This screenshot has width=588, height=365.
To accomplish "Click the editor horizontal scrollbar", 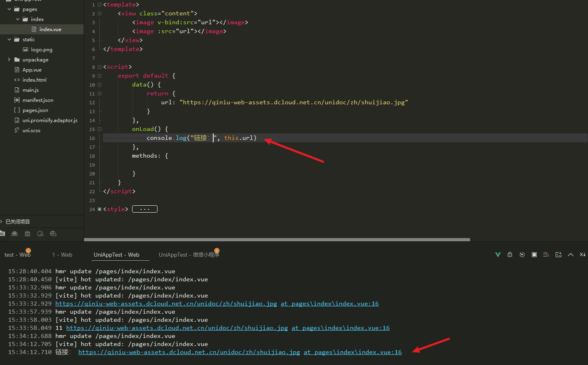I will tap(277, 240).
